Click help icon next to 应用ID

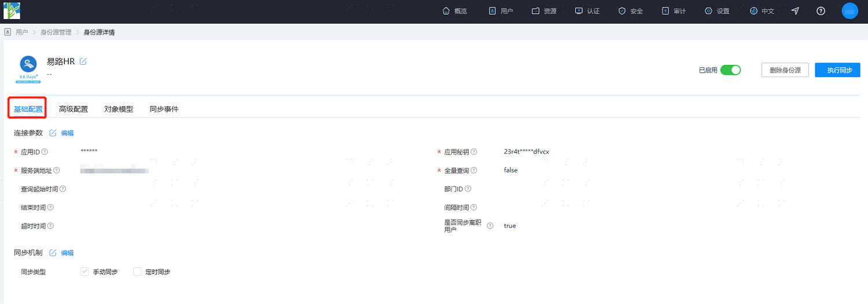tap(44, 152)
